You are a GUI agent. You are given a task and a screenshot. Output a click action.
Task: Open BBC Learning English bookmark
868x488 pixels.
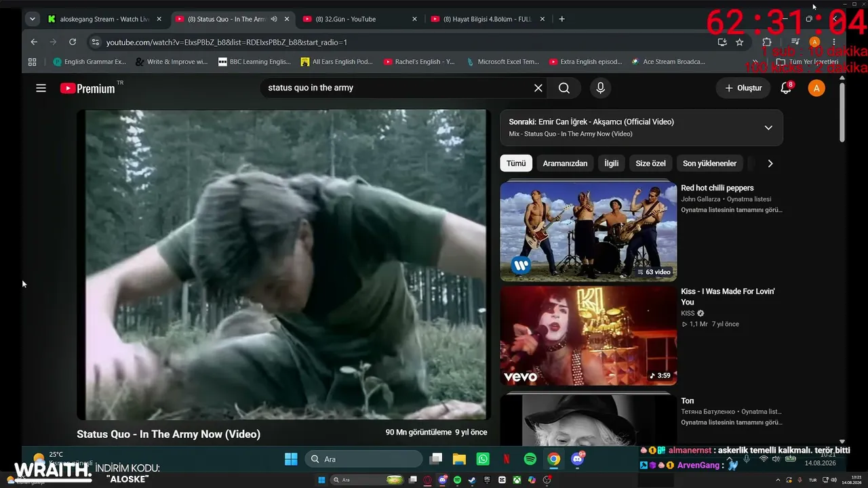(254, 62)
